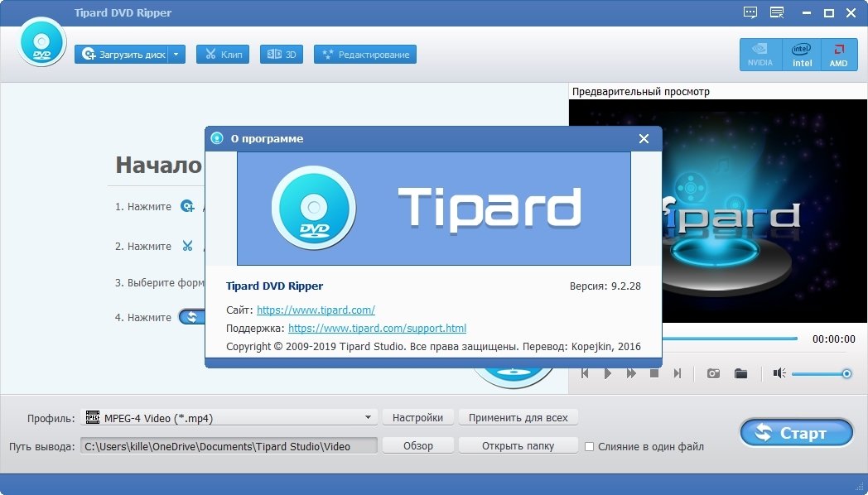Click the Load Disc (Загрузить диск) button
868x495 pixels.
(x=121, y=54)
